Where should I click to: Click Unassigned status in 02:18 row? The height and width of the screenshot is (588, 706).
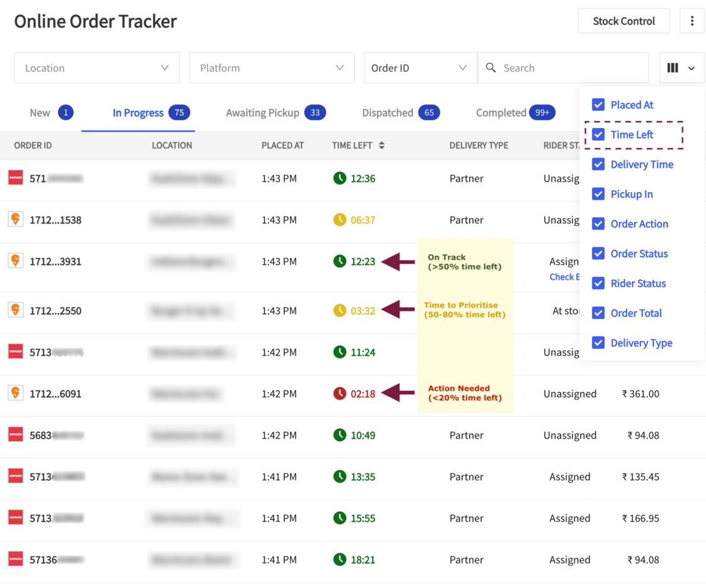(x=570, y=394)
